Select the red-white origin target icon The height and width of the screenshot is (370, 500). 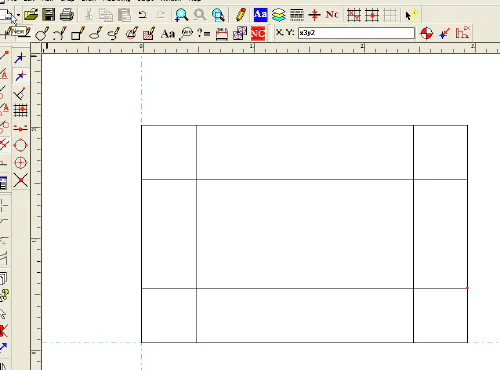click(x=426, y=33)
